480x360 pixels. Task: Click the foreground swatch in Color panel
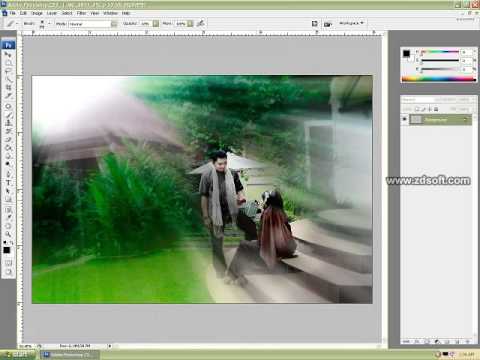406,53
